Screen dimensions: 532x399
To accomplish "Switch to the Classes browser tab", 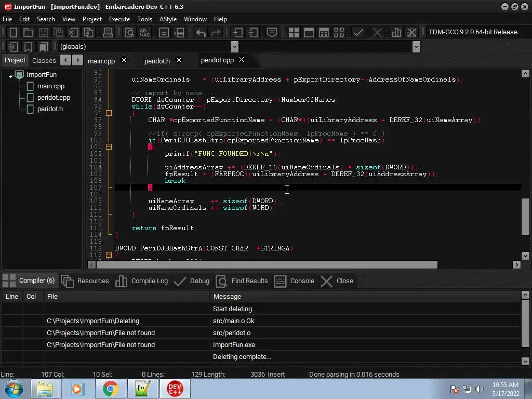I will coord(44,61).
